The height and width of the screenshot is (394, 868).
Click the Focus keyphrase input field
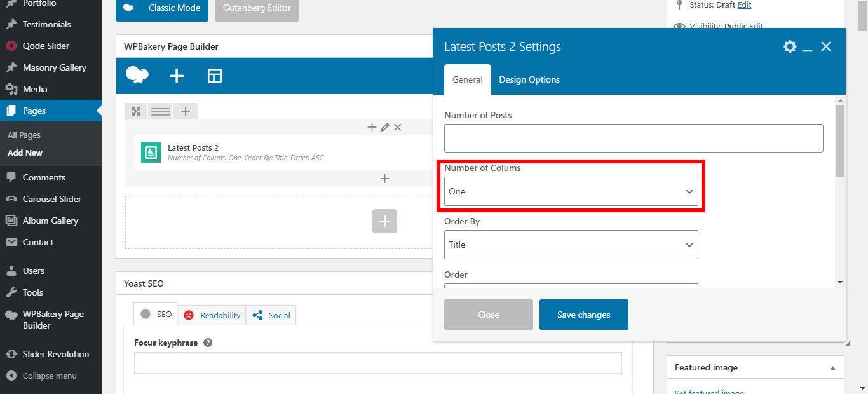pos(377,363)
